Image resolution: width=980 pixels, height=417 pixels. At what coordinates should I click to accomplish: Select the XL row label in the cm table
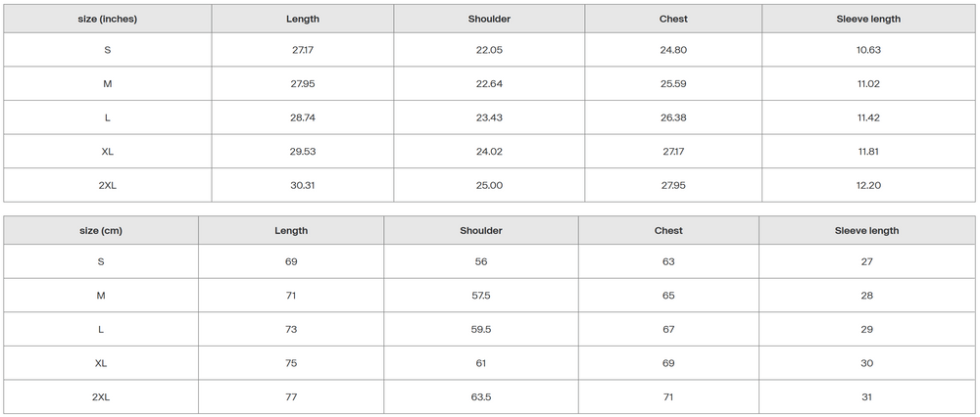(101, 363)
